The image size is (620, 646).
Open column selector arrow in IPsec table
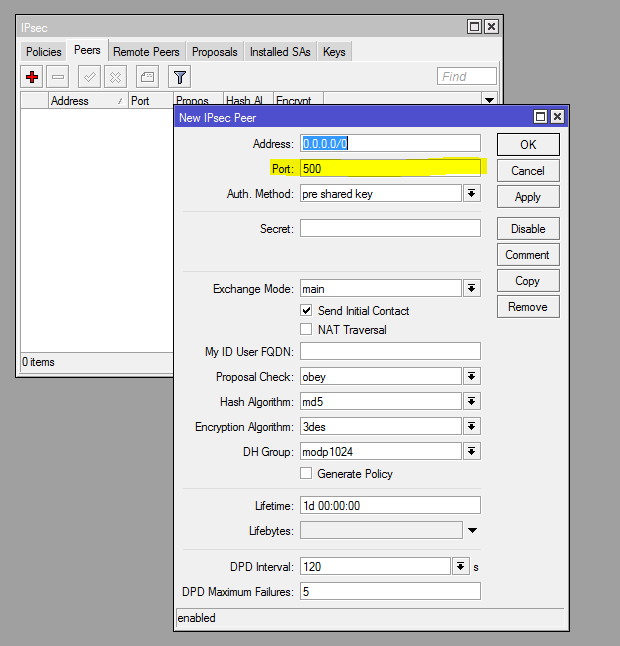[x=489, y=100]
